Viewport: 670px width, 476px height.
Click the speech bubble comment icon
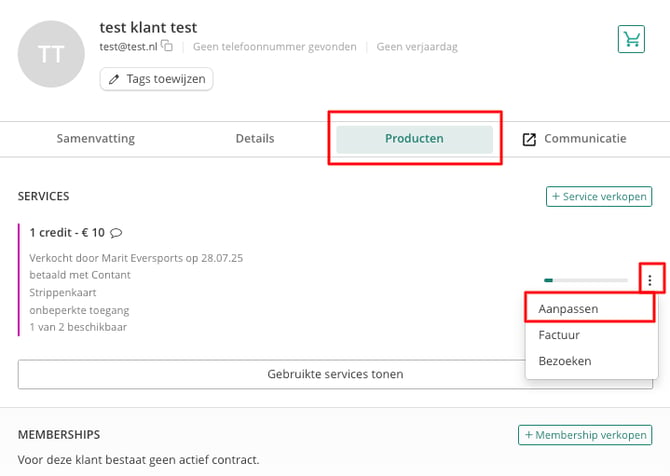116,233
